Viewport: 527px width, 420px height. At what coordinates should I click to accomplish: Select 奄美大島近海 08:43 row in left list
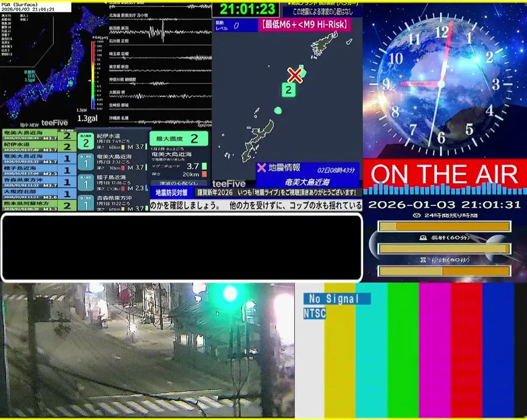[x=39, y=135]
